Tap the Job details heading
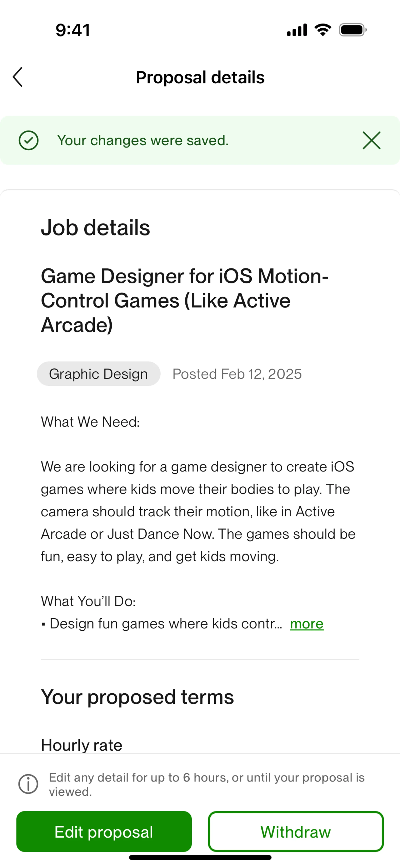Viewport: 400px width, 868px height. [x=95, y=228]
